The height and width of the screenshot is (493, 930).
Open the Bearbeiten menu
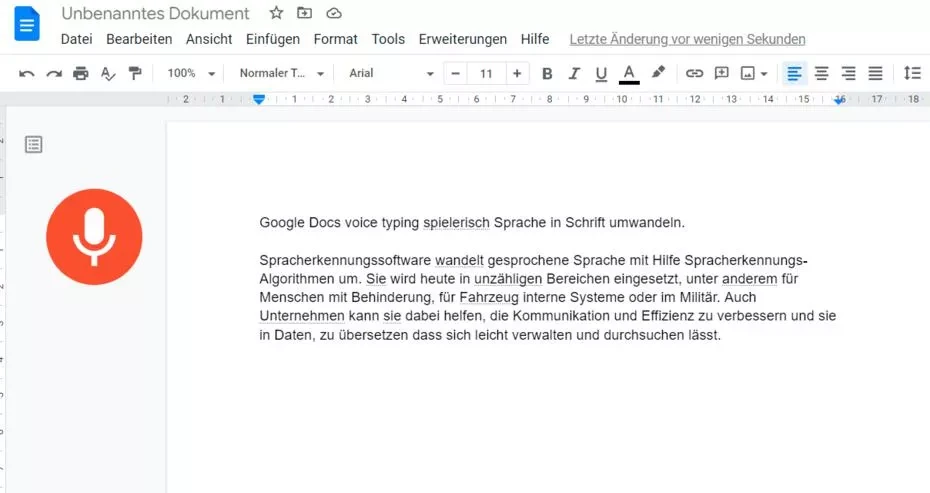[x=139, y=39]
